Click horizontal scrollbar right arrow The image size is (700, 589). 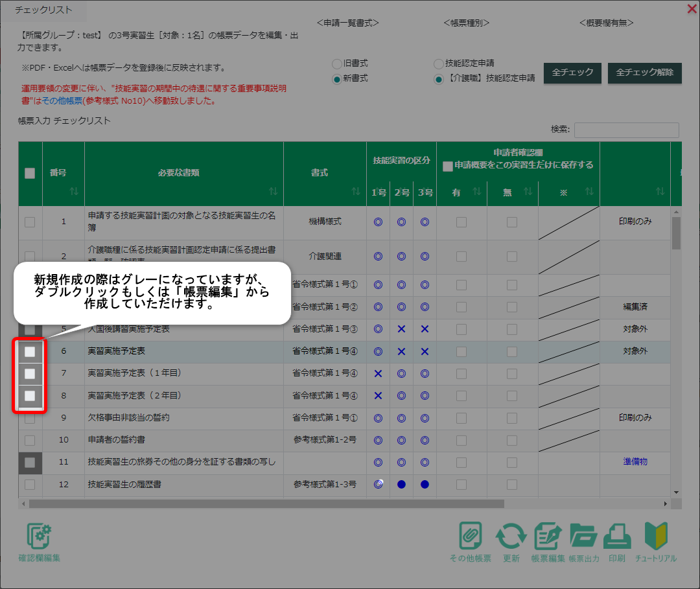[x=665, y=503]
